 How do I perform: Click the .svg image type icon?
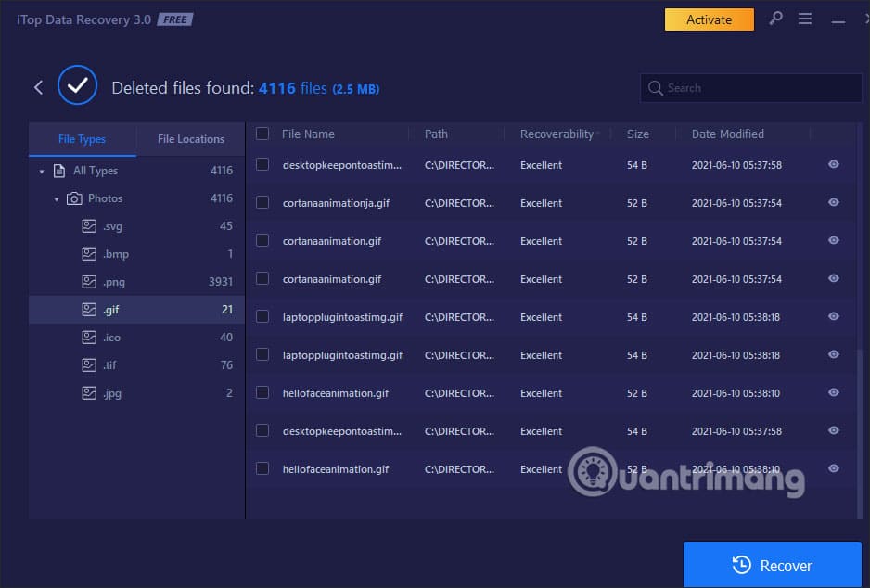point(89,225)
